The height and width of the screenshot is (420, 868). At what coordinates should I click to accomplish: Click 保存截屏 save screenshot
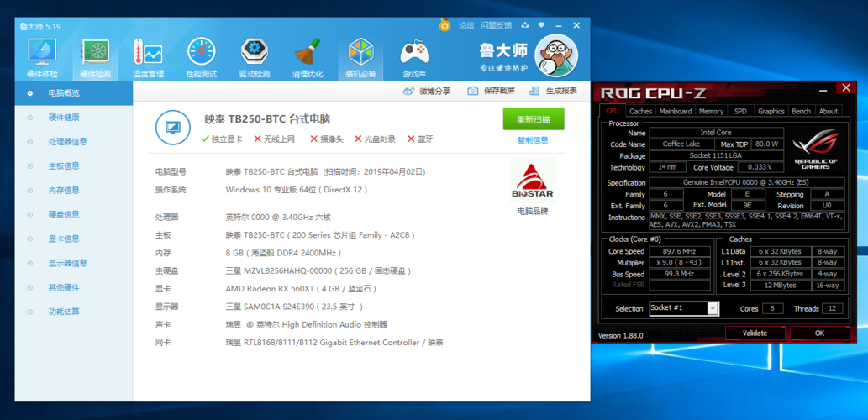(x=491, y=92)
